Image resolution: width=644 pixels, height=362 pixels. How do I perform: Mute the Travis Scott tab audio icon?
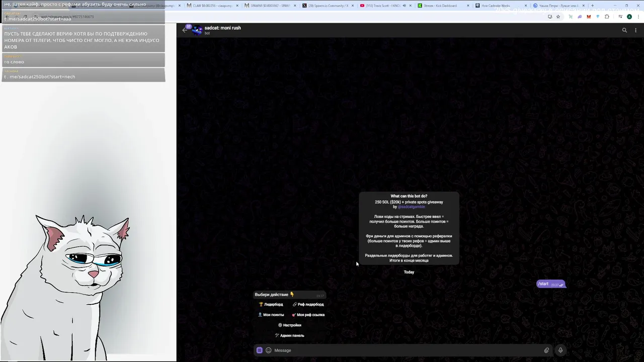coord(404,6)
